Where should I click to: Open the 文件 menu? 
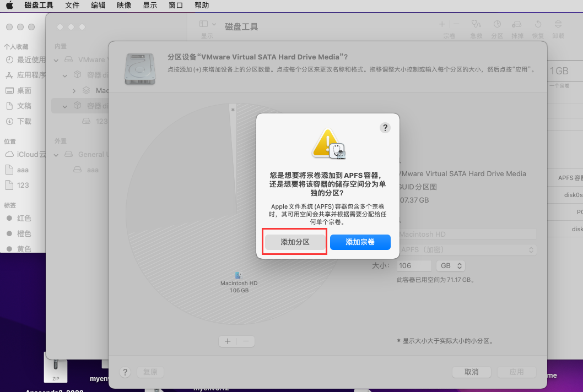coord(72,5)
